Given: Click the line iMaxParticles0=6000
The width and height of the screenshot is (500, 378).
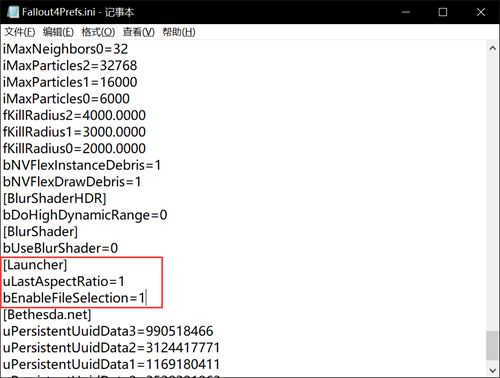Looking at the screenshot, I should click(66, 99).
